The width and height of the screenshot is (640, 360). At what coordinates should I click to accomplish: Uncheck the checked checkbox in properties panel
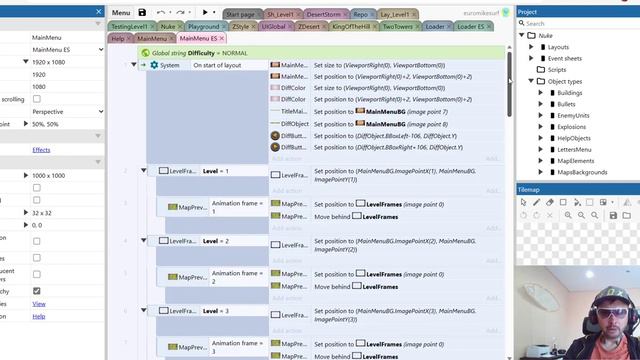pos(37,291)
